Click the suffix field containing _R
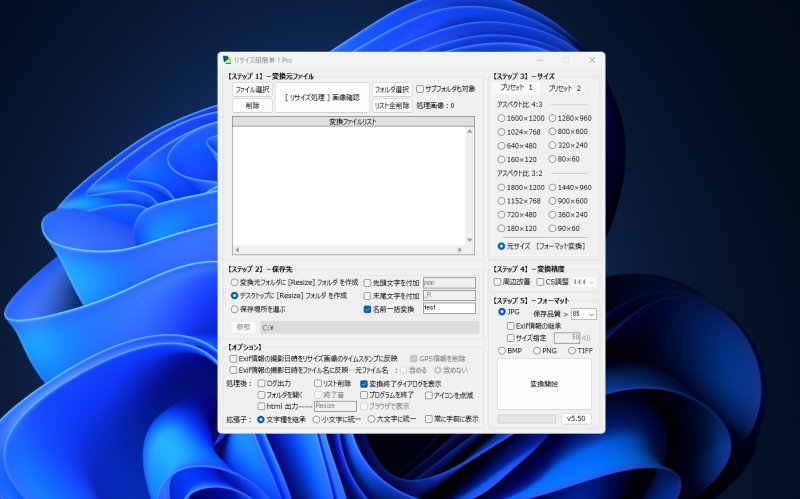This screenshot has width=800, height=499. [449, 295]
